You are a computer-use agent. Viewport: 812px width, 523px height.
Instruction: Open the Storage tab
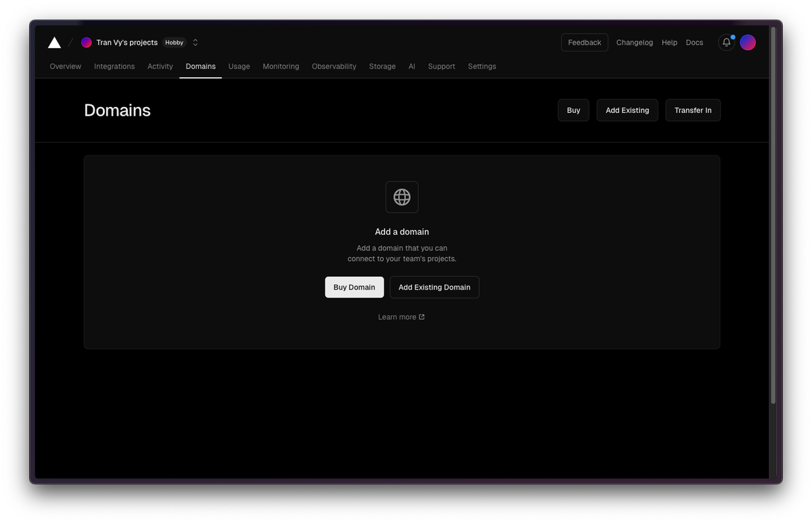(382, 66)
